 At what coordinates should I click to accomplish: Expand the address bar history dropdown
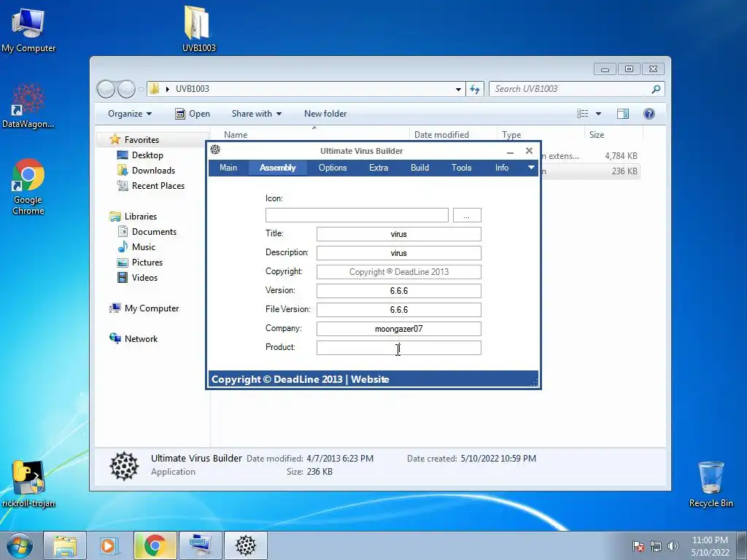pos(458,89)
